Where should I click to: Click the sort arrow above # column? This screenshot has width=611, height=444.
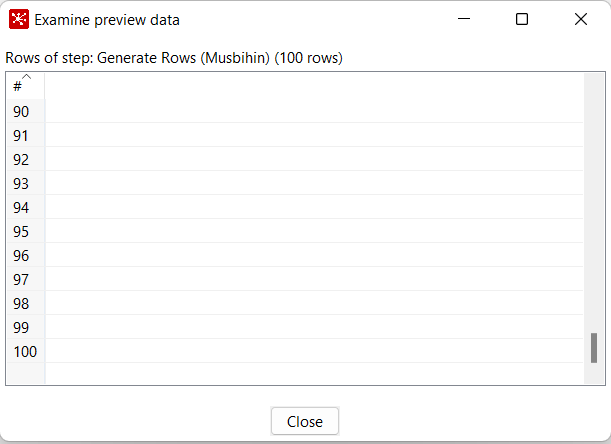26,76
